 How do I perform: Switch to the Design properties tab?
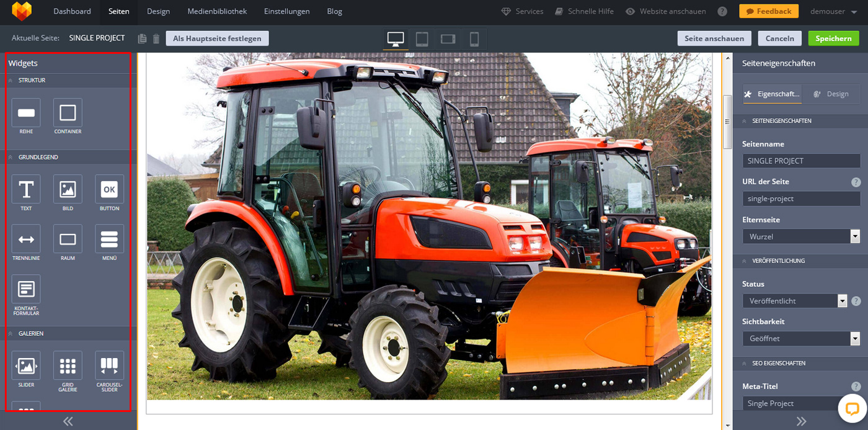point(831,94)
